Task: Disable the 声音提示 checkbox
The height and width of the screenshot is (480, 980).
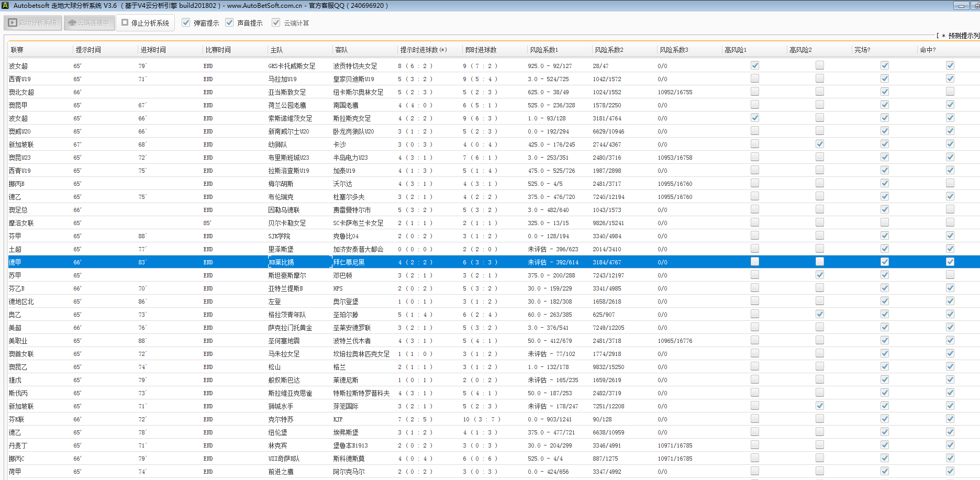Action: pos(229,23)
